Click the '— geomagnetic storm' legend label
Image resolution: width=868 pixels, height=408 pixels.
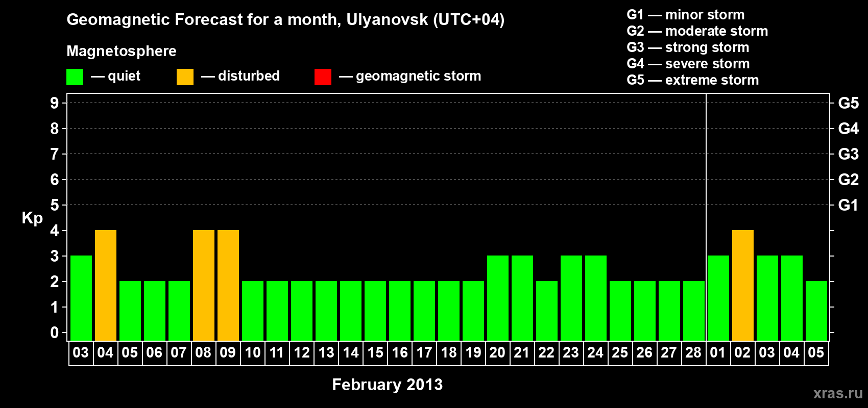410,76
